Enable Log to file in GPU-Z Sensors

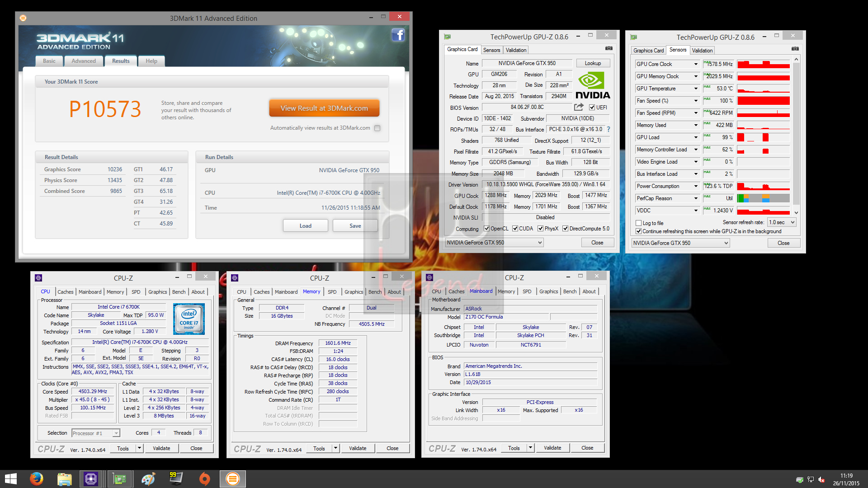tap(639, 223)
